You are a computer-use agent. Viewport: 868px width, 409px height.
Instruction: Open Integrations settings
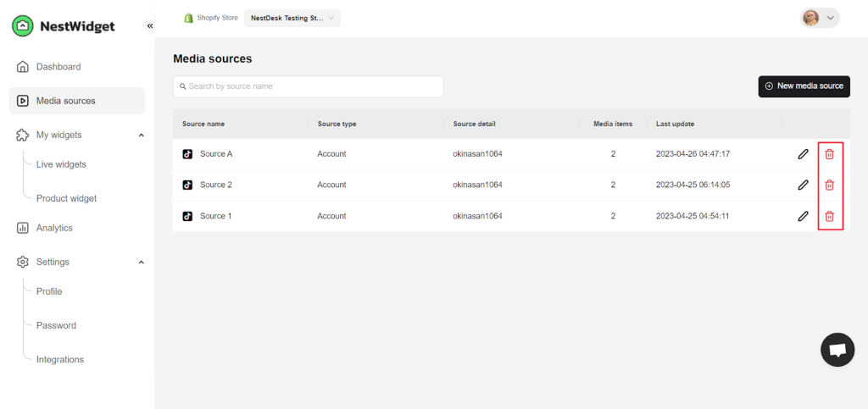(x=60, y=359)
